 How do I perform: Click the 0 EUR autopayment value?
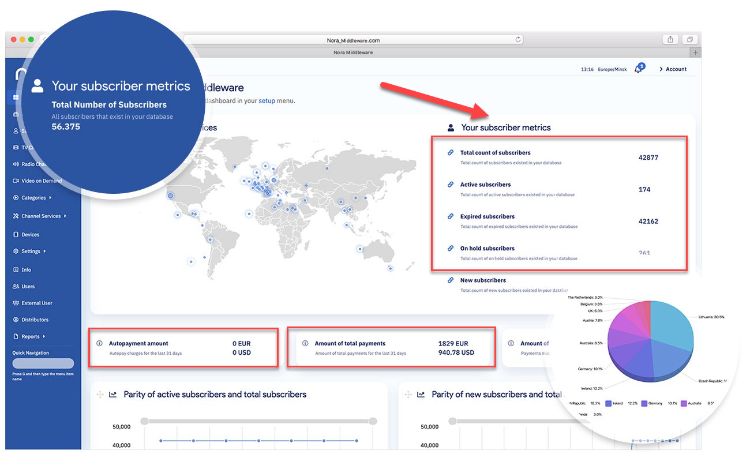(x=242, y=343)
